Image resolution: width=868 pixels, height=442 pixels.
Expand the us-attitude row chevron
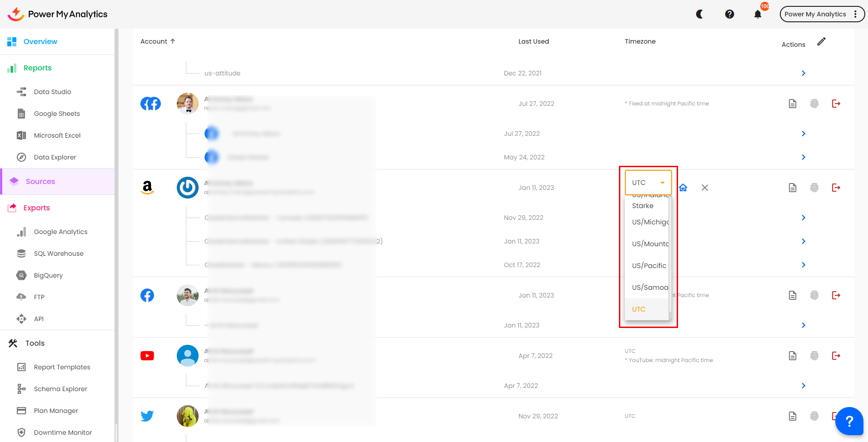[803, 73]
